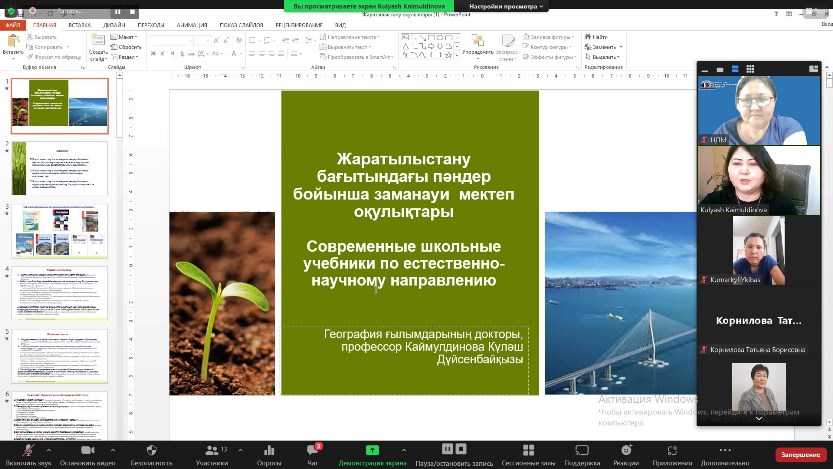Toggle the stop video camera button
833x469 pixels.
pos(87,451)
